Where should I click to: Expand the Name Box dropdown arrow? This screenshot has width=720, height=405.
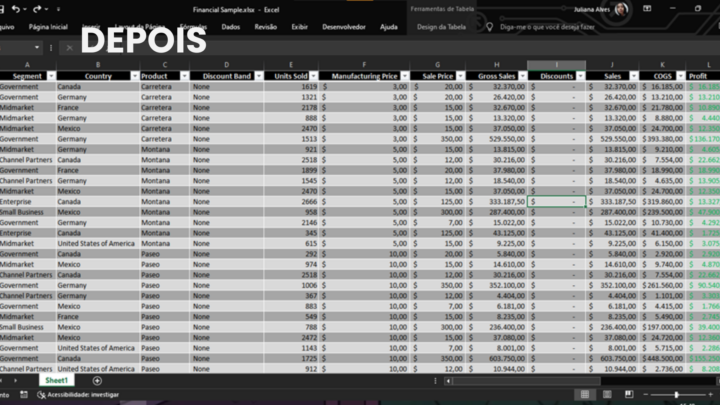tap(37, 48)
